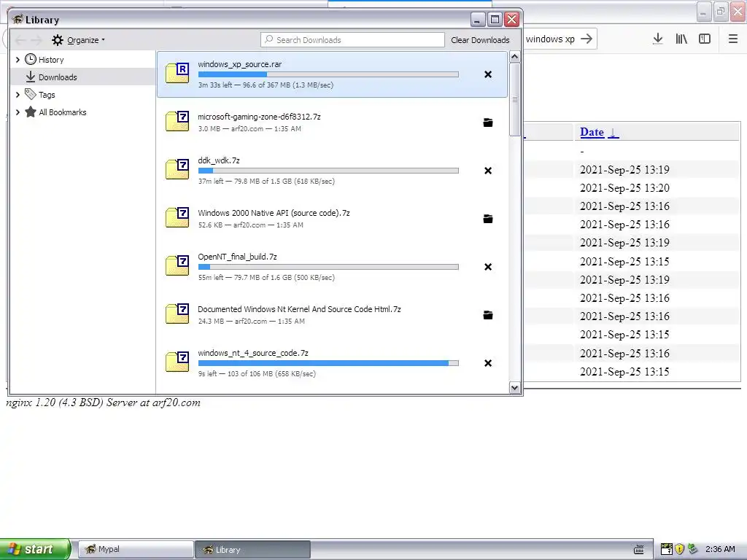
Task: Click the go arrow next to windows xp
Action: click(587, 39)
